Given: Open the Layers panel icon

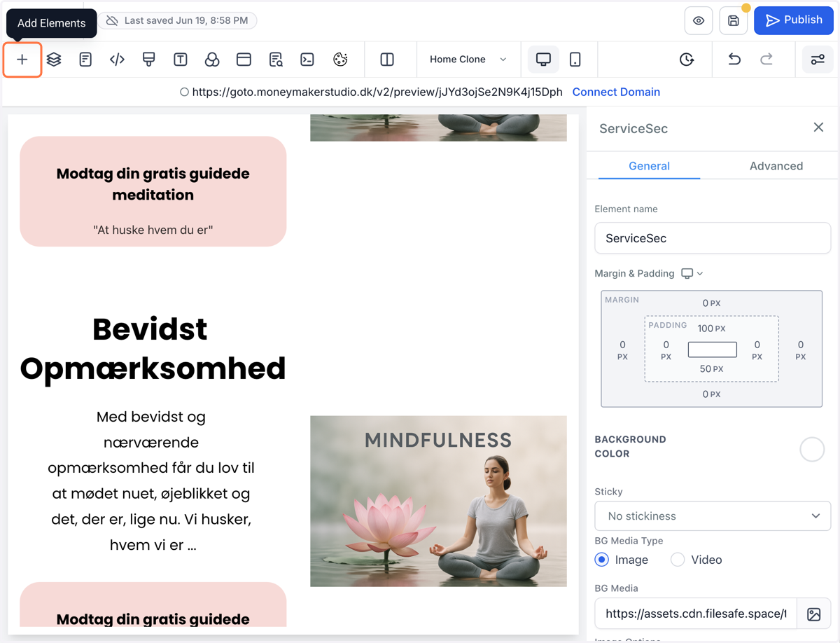Looking at the screenshot, I should 54,60.
